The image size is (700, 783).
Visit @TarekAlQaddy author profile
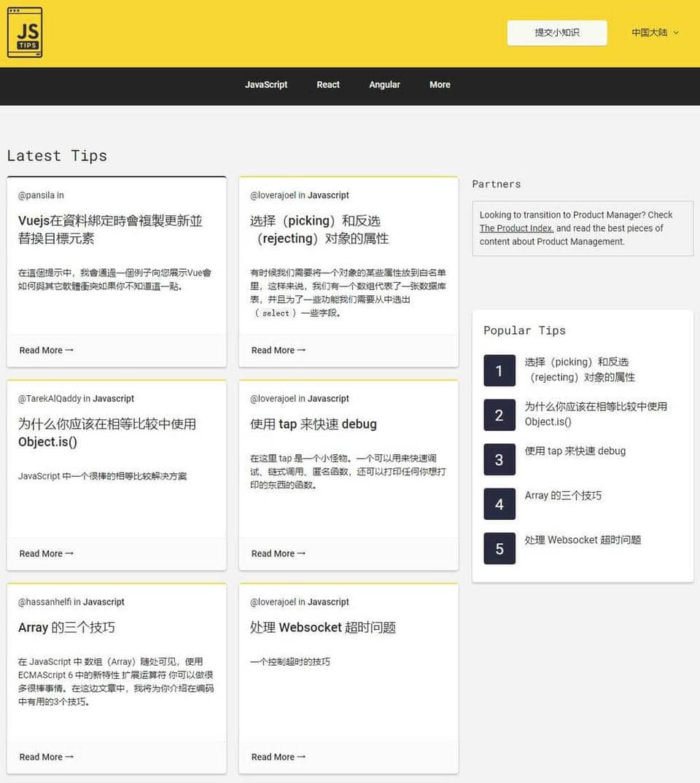(50, 399)
